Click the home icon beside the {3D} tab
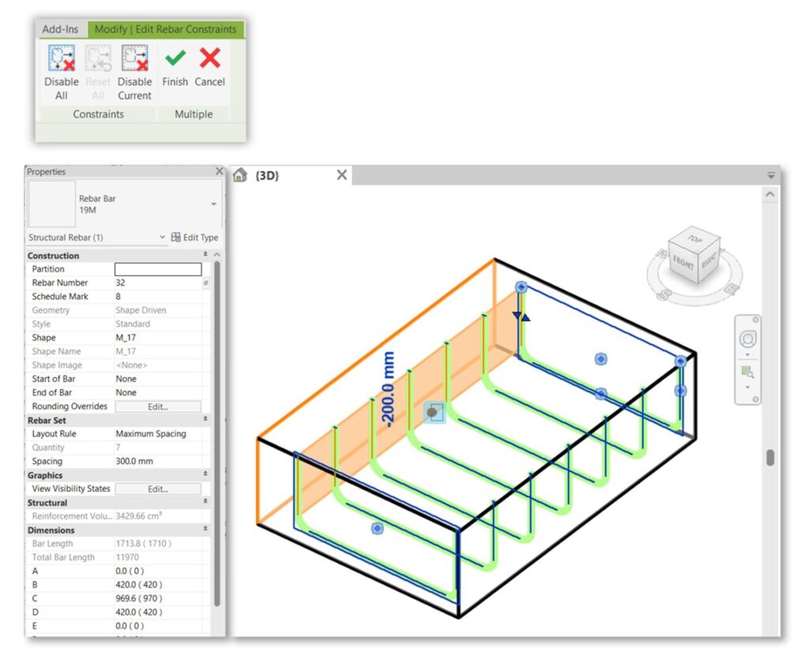Viewport: 810px width, 672px height. click(240, 175)
